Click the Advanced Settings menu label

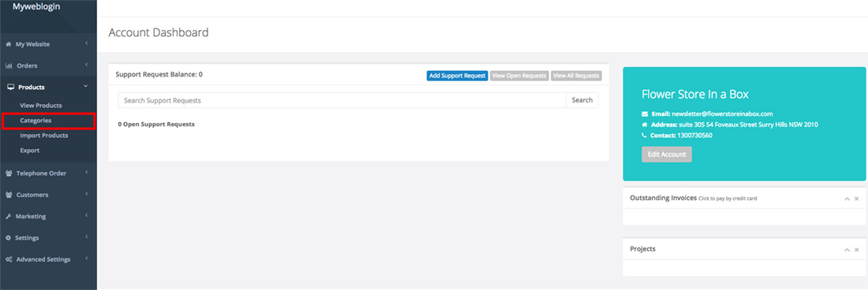(x=43, y=259)
